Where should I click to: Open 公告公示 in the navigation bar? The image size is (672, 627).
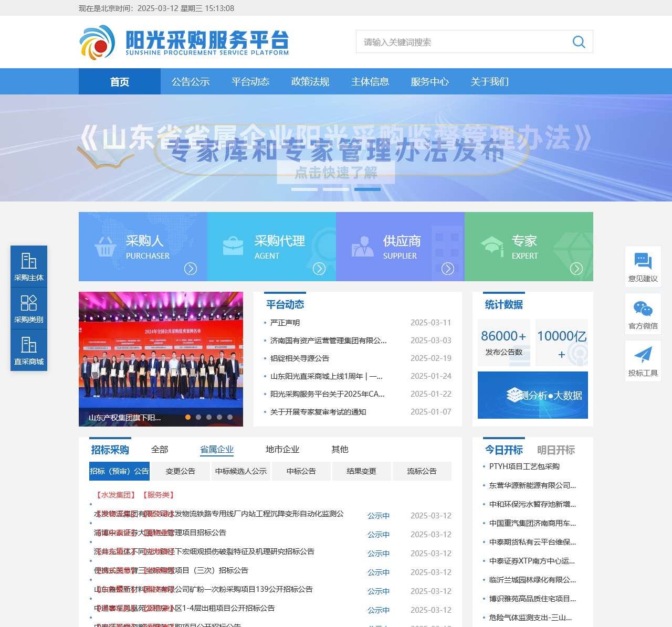tap(191, 82)
